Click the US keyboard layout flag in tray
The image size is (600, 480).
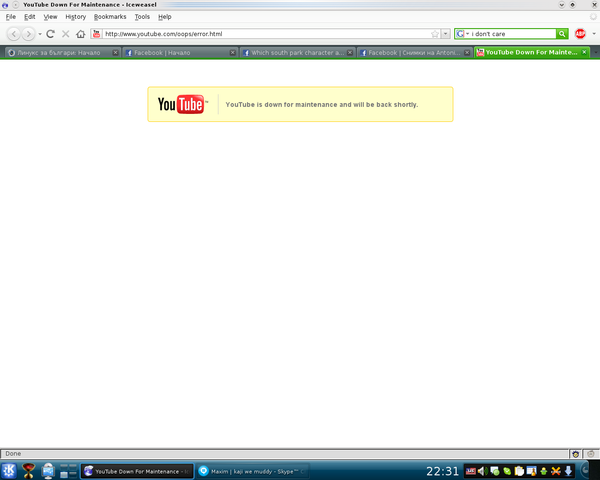tap(471, 471)
